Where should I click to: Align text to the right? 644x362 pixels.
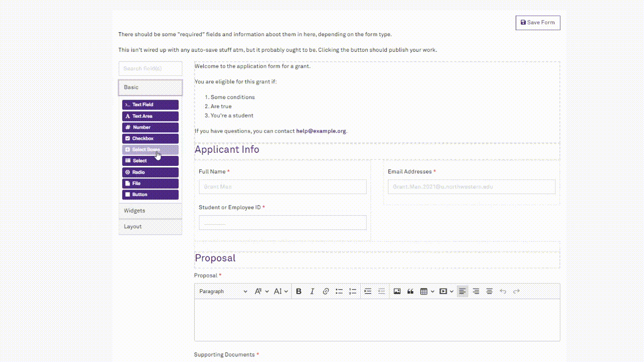(x=476, y=292)
